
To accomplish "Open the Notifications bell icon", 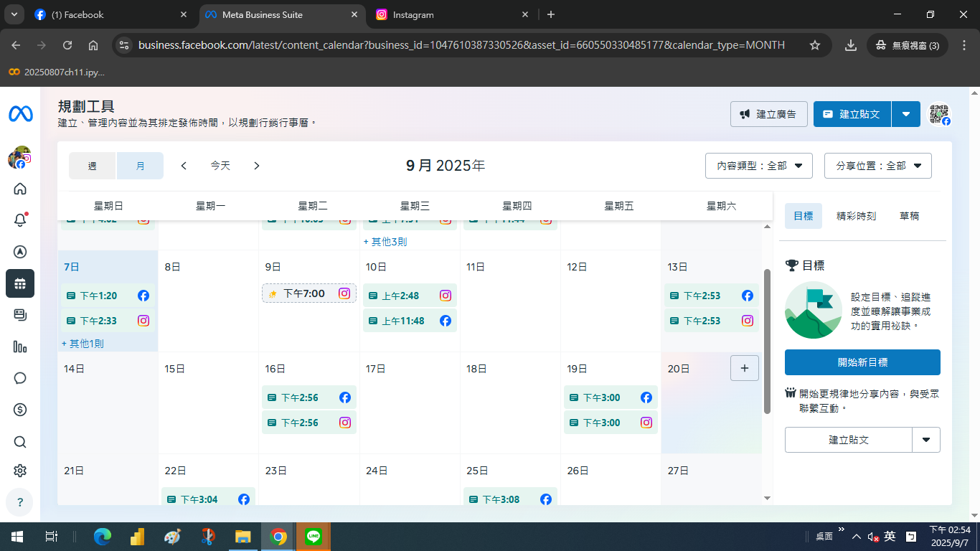I will (x=20, y=220).
